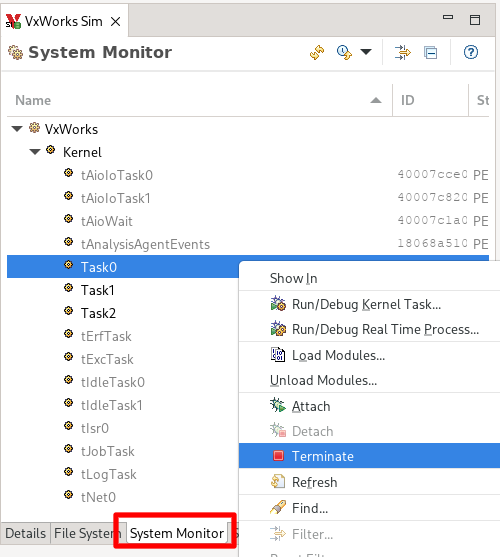
Task: Click the Load Modules binary file icon
Action: point(278,355)
